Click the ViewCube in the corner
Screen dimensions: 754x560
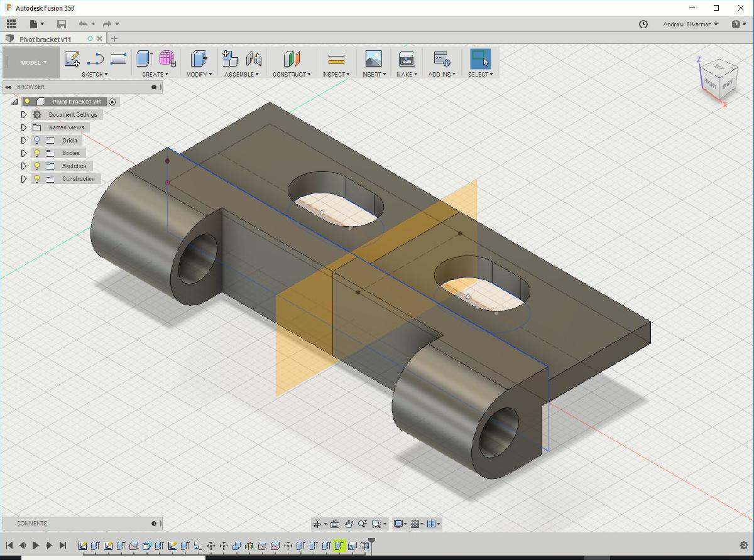pyautogui.click(x=718, y=79)
